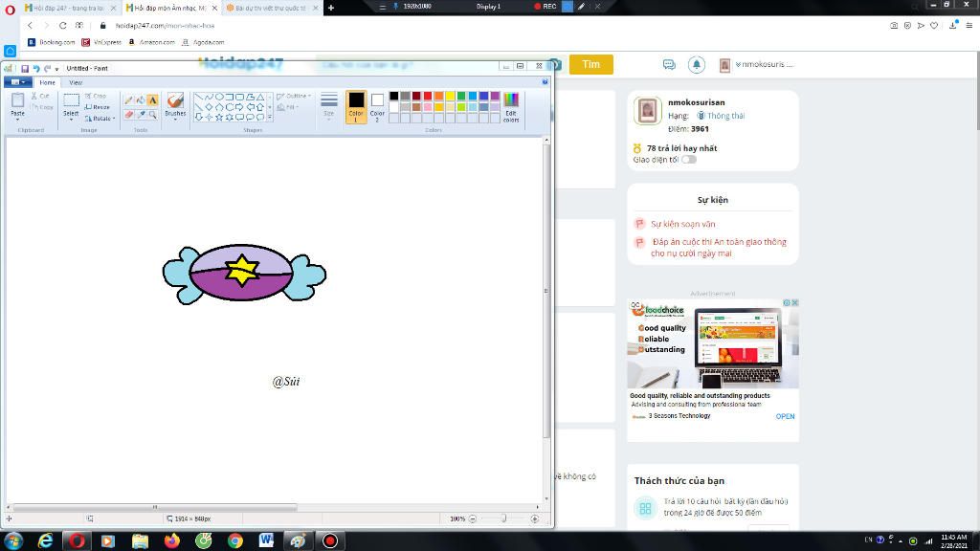This screenshot has width=980, height=551.
Task: Click the Color 2 selector button
Action: 377,106
